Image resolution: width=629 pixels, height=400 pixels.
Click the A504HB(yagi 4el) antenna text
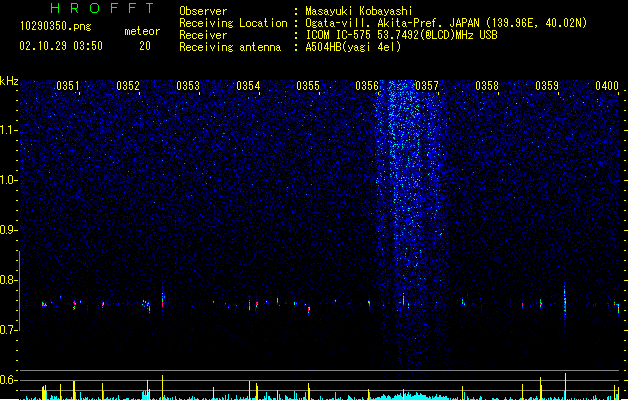coord(353,47)
